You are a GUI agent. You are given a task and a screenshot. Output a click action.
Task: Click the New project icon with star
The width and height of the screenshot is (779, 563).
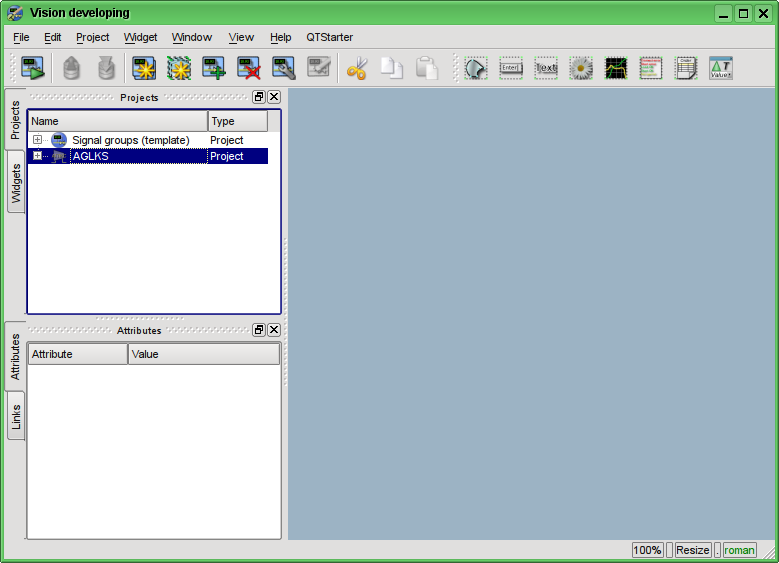click(x=145, y=69)
